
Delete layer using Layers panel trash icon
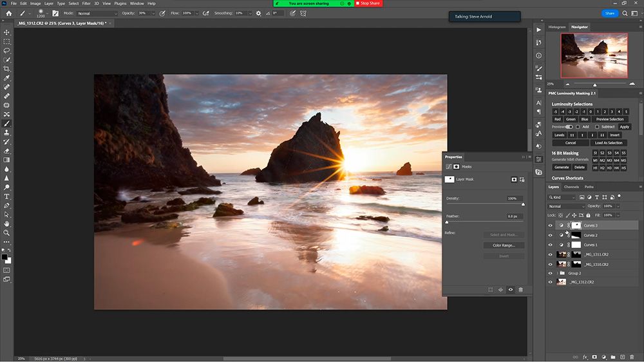tap(632, 356)
